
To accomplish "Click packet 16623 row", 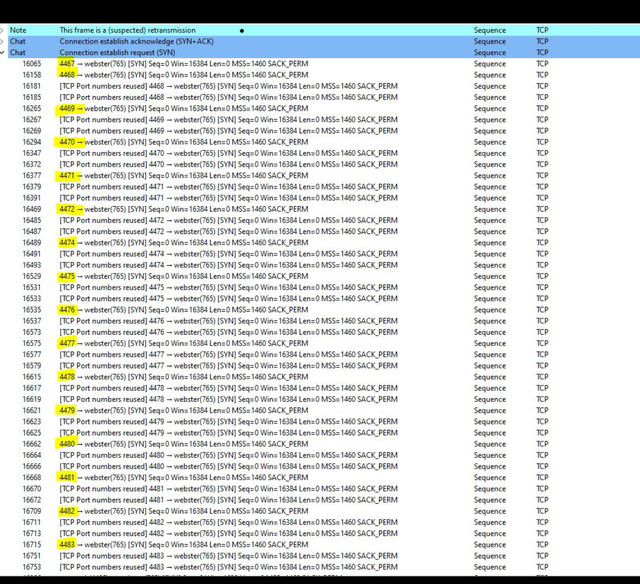I will pyautogui.click(x=320, y=422).
